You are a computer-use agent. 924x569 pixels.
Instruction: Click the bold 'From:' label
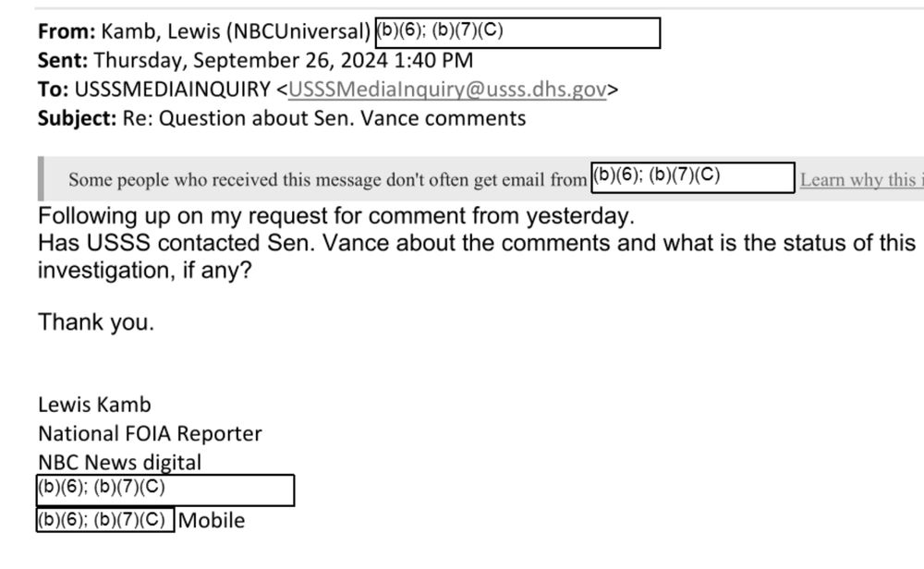66,31
